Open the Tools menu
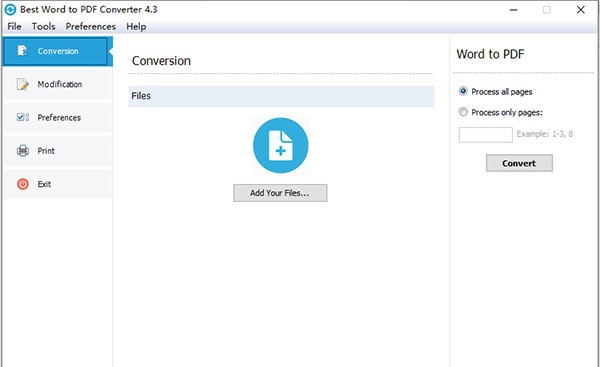The width and height of the screenshot is (600, 367). click(43, 26)
